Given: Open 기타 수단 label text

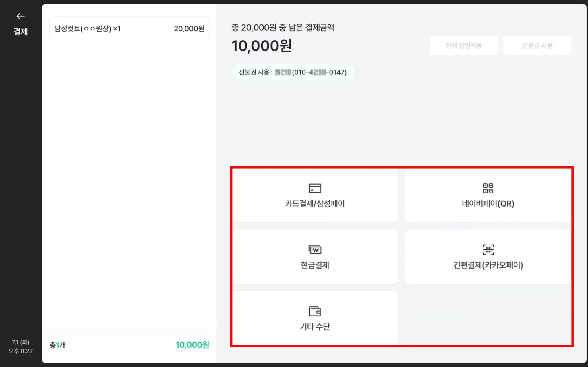Looking at the screenshot, I should click(315, 326).
